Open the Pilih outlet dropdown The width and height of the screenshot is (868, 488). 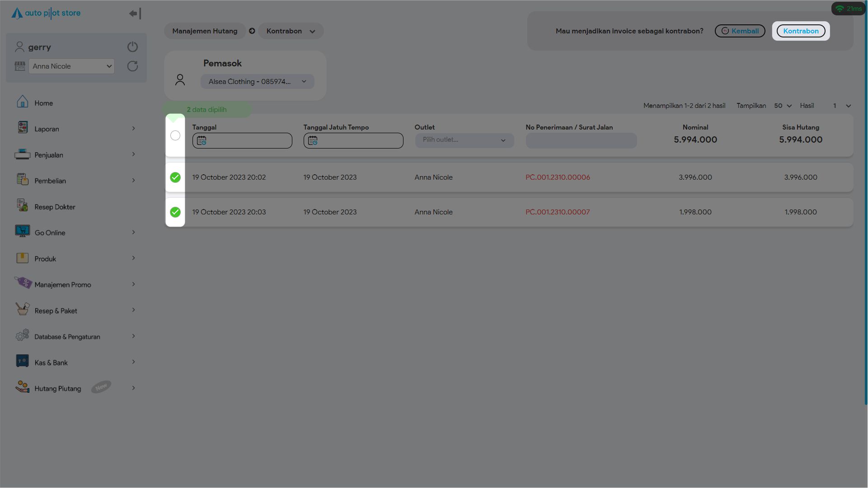click(464, 140)
